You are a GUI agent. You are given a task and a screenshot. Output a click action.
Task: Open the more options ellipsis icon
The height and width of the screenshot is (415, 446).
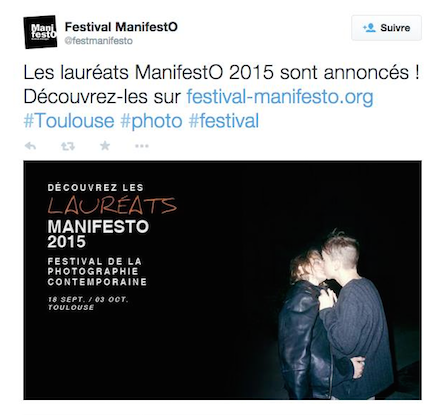coord(142,146)
